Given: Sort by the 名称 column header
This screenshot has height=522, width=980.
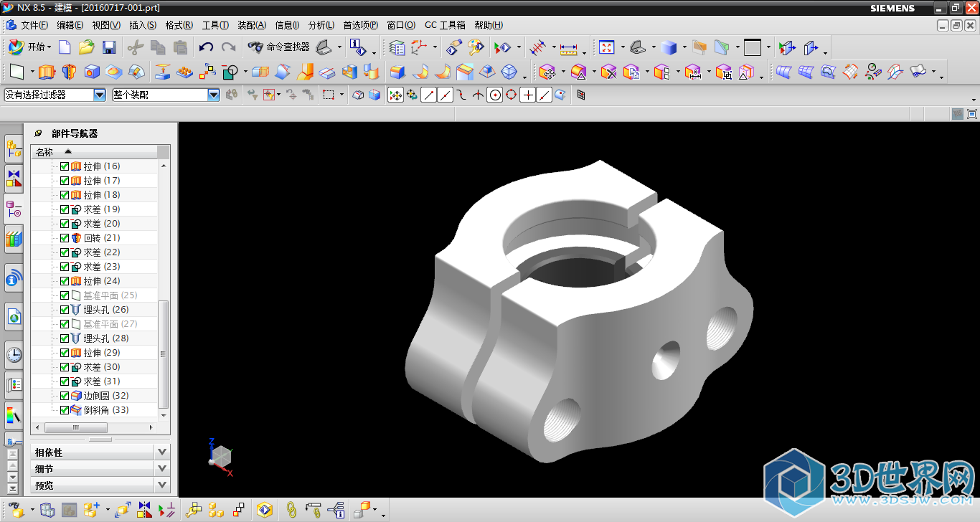Looking at the screenshot, I should pyautogui.click(x=93, y=152).
